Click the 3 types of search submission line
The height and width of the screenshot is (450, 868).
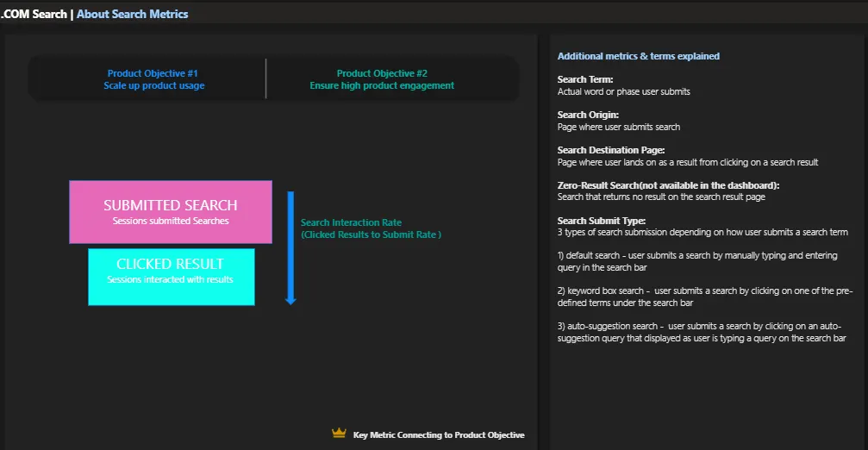pos(702,232)
